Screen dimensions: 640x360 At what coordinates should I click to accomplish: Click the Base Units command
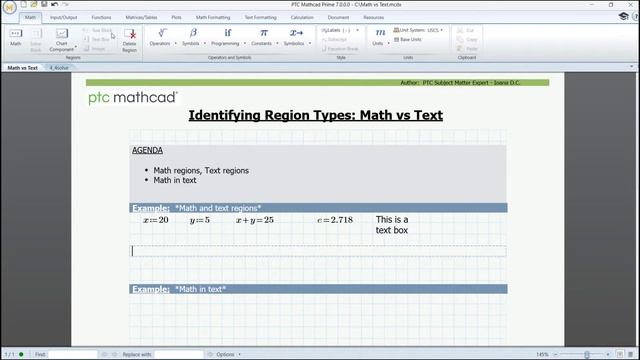(408, 40)
